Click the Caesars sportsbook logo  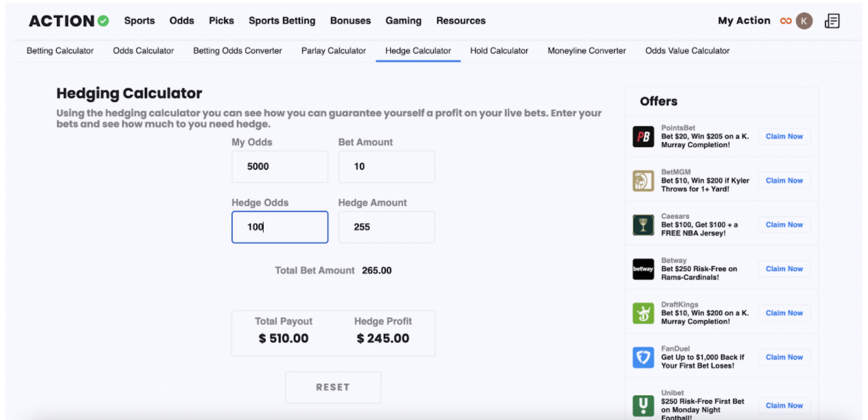coord(643,225)
